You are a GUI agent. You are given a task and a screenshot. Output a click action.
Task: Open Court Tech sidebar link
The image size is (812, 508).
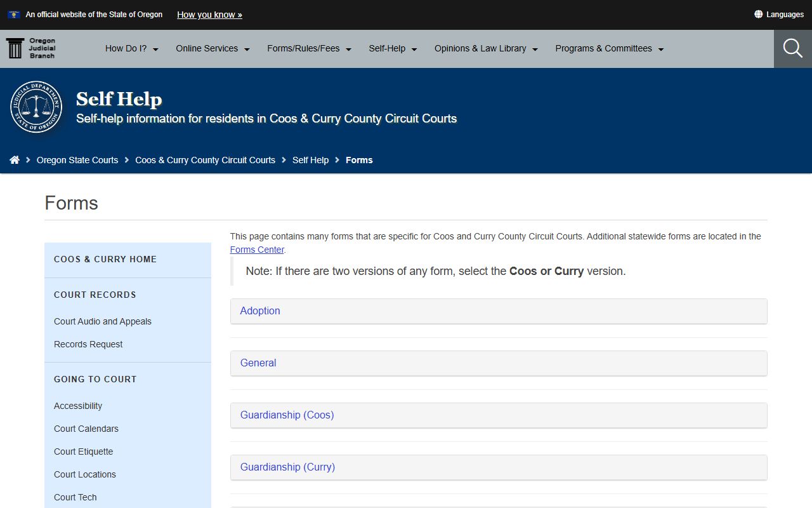[75, 497]
